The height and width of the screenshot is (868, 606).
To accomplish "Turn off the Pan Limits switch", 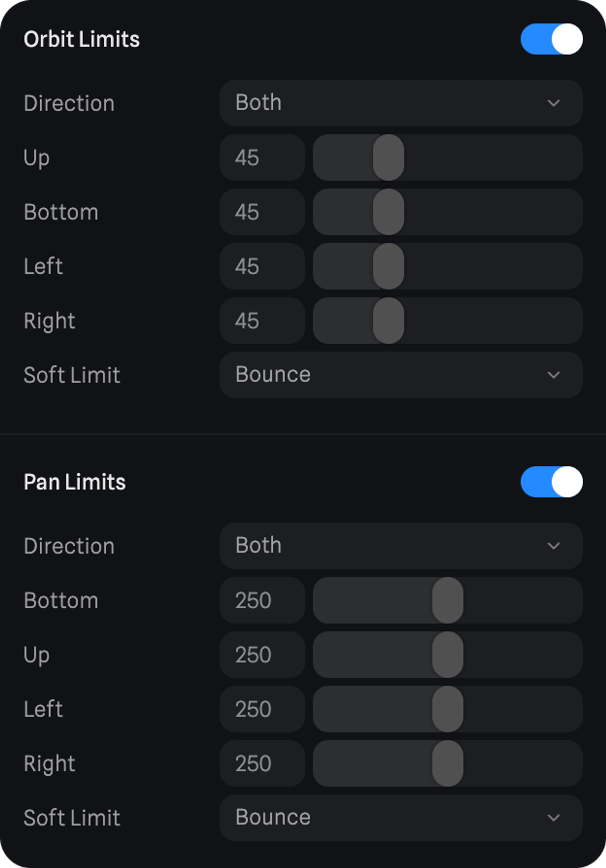I will (x=551, y=482).
